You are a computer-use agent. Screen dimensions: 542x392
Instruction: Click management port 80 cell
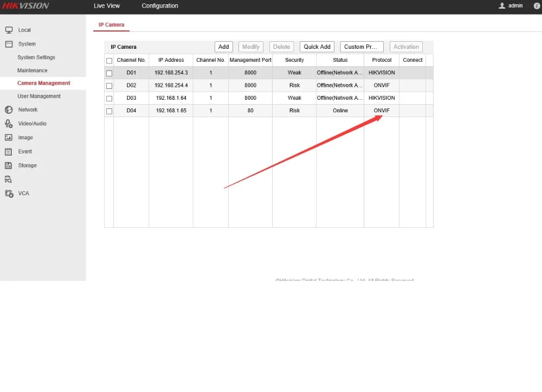pyautogui.click(x=250, y=111)
